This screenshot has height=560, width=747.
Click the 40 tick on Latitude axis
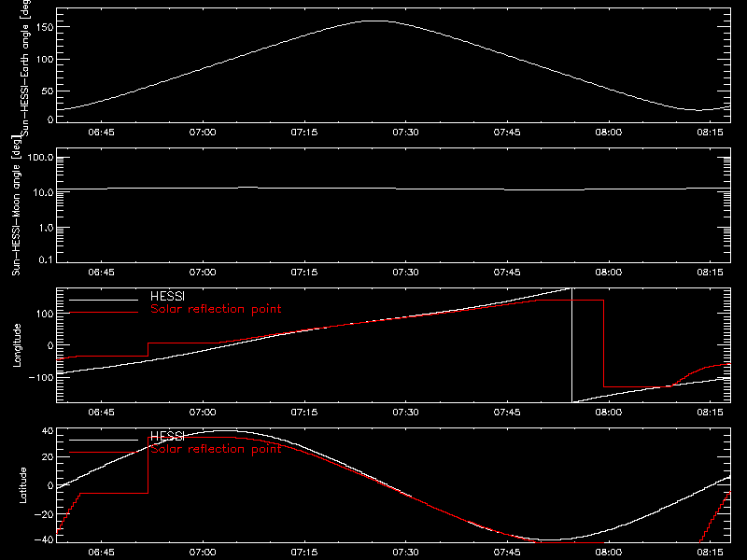49,431
